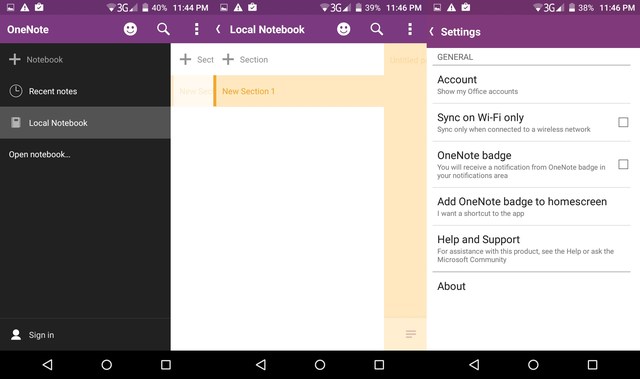Tap Android home button under Settings screen
The width and height of the screenshot is (640, 379).
pos(533,364)
